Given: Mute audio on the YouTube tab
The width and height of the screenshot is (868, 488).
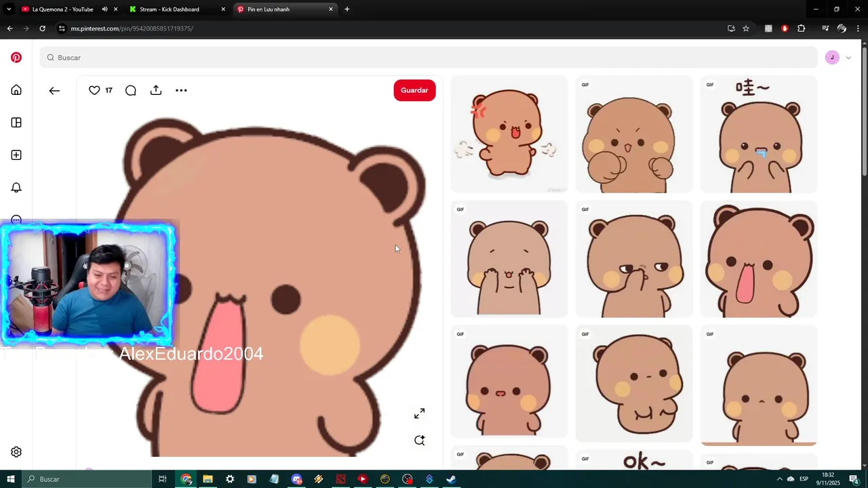Looking at the screenshot, I should click(104, 9).
